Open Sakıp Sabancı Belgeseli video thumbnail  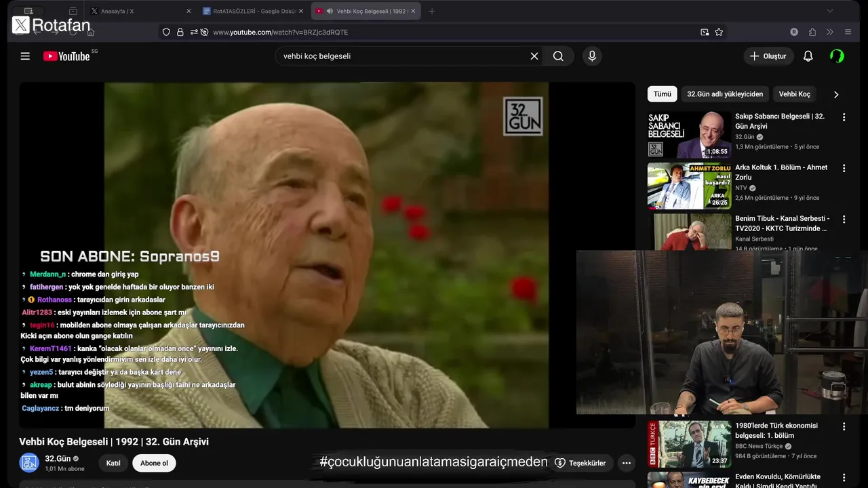(x=689, y=135)
